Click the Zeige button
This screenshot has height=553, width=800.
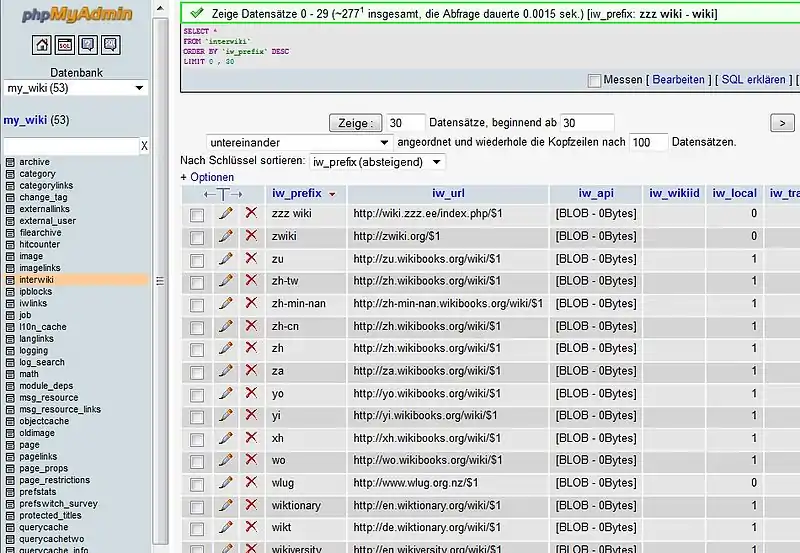pos(355,123)
